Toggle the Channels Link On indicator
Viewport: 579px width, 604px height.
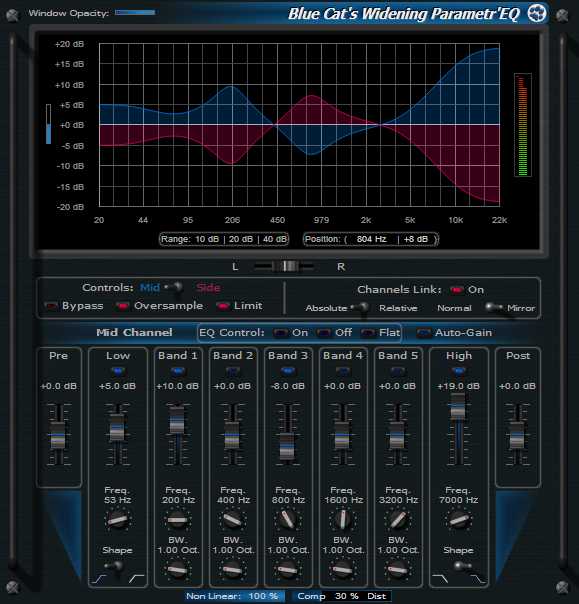pos(456,290)
